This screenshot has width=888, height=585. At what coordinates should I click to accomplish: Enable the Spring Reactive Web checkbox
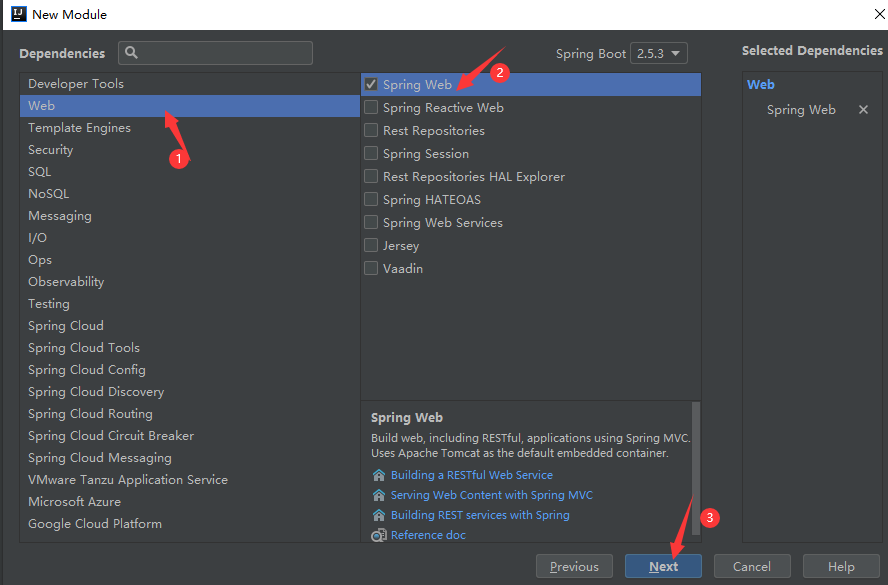[x=371, y=108]
